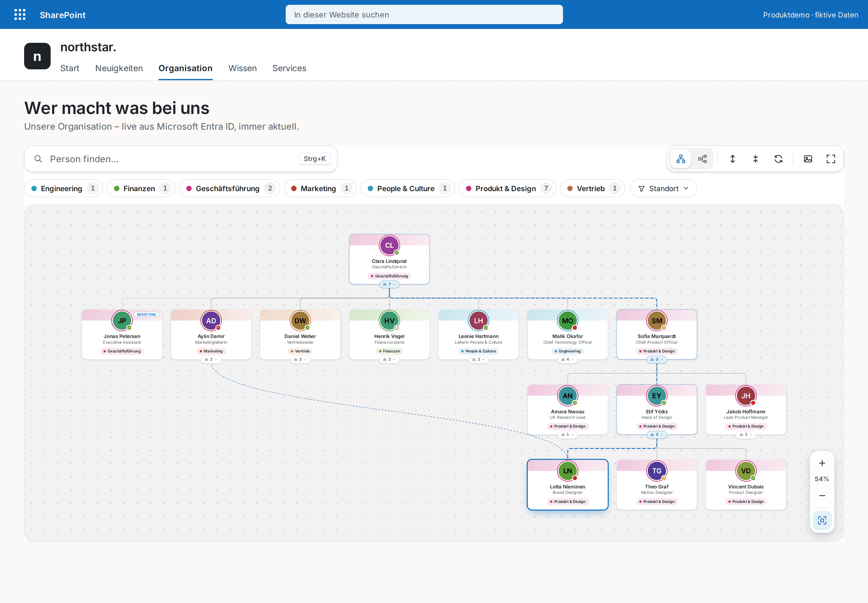Toggle the Finanzen department filter
Screen dimensions: 868x603
click(x=141, y=188)
